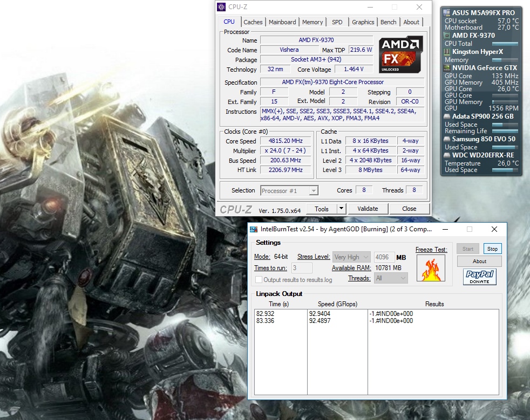Screen dimensions: 530x420
Task: Open the Memory tab in CPU-Z
Action: tap(312, 22)
